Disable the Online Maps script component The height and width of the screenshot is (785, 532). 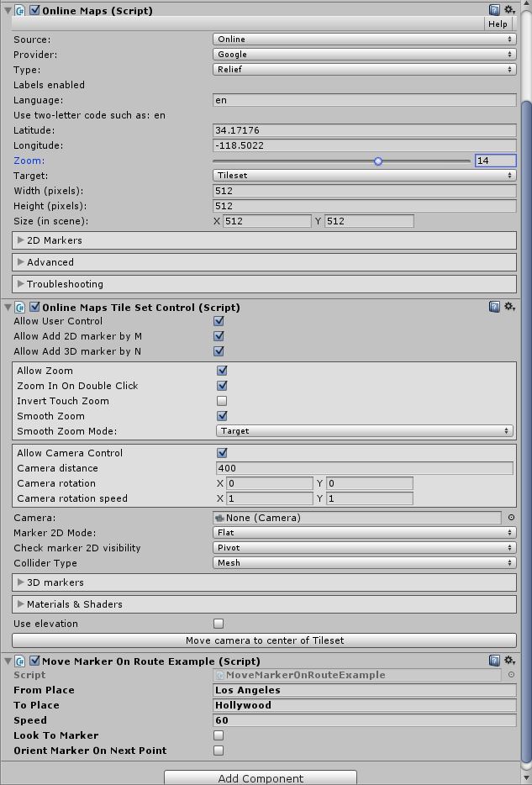coord(34,10)
